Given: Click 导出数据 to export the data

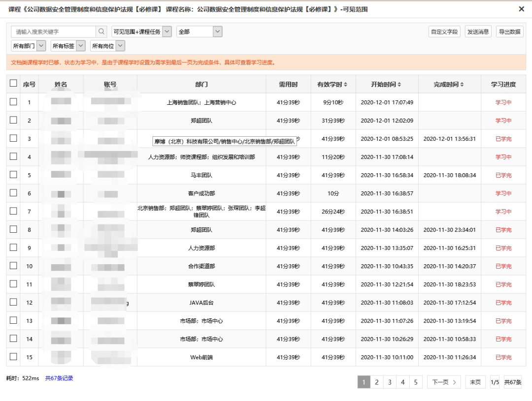Looking at the screenshot, I should tap(509, 31).
